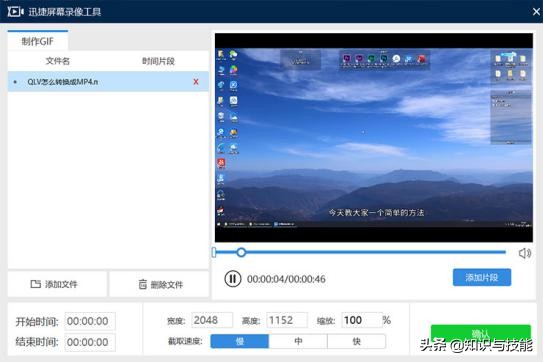Click the 开始时间 input field
Viewport: 543px width, 362px height.
pyautogui.click(x=90, y=321)
